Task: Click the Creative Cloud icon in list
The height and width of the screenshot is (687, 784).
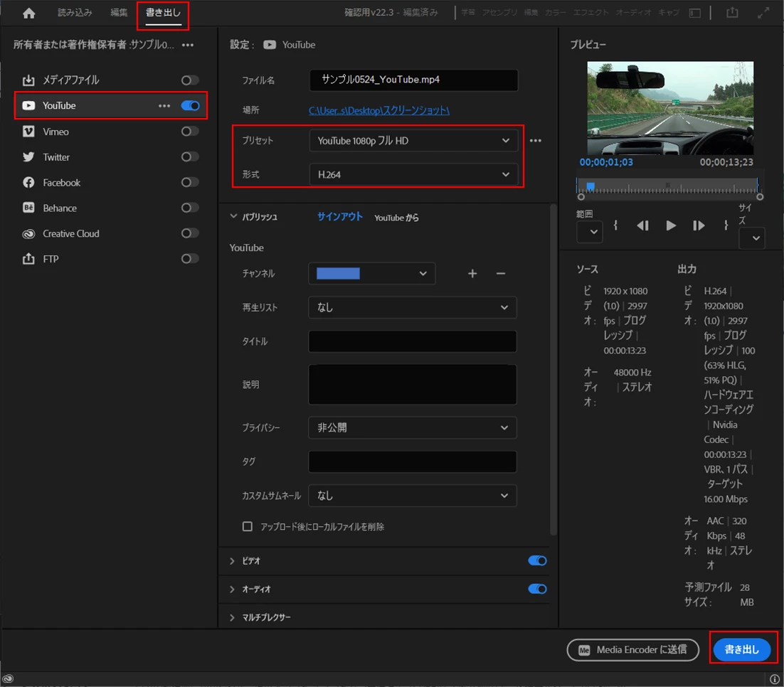Action: tap(28, 233)
